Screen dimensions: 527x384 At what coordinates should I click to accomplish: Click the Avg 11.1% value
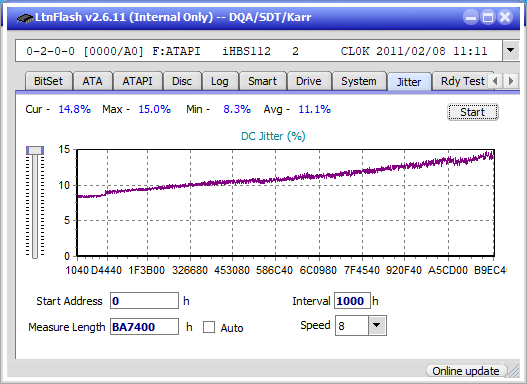point(315,109)
